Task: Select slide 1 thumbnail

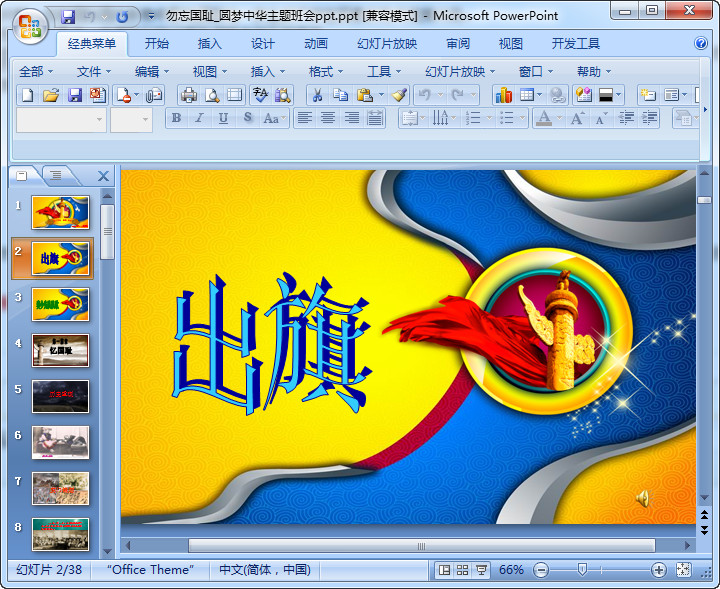Action: point(60,213)
